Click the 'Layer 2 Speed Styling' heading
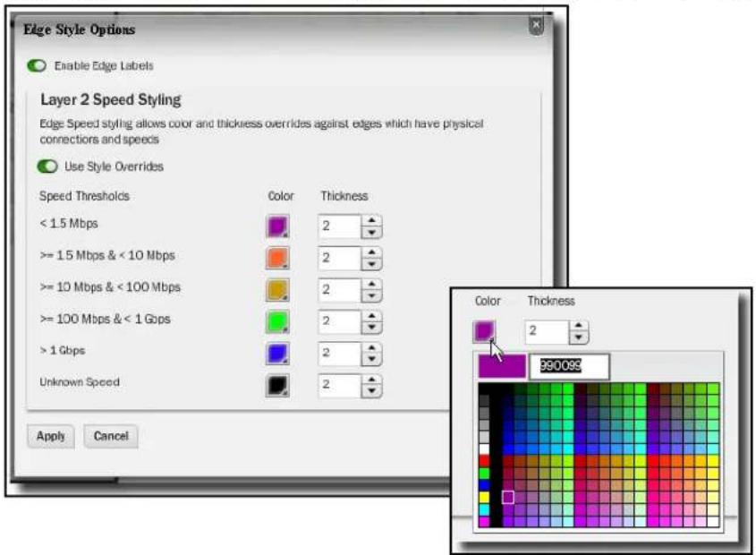The height and width of the screenshot is (555, 756). tap(111, 99)
